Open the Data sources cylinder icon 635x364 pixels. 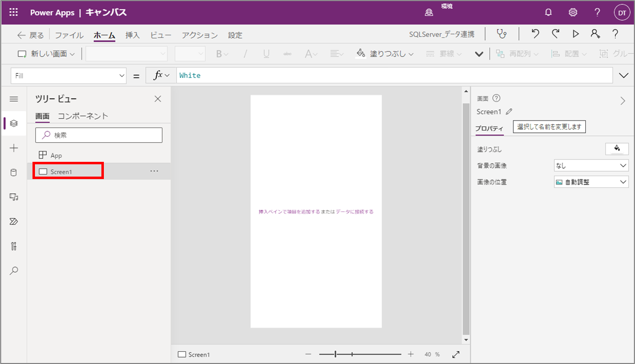[x=14, y=173]
